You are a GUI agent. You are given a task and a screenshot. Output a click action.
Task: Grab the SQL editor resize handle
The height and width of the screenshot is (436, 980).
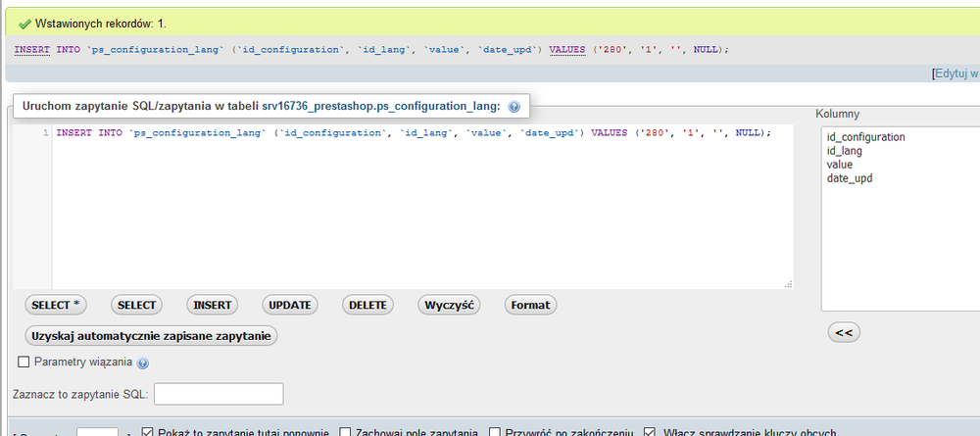point(788,283)
